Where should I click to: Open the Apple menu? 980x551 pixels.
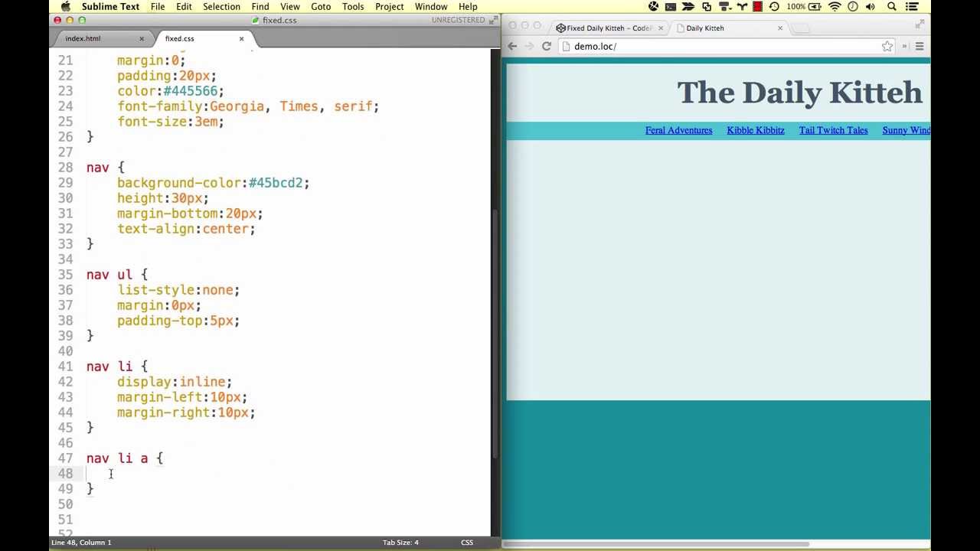66,6
